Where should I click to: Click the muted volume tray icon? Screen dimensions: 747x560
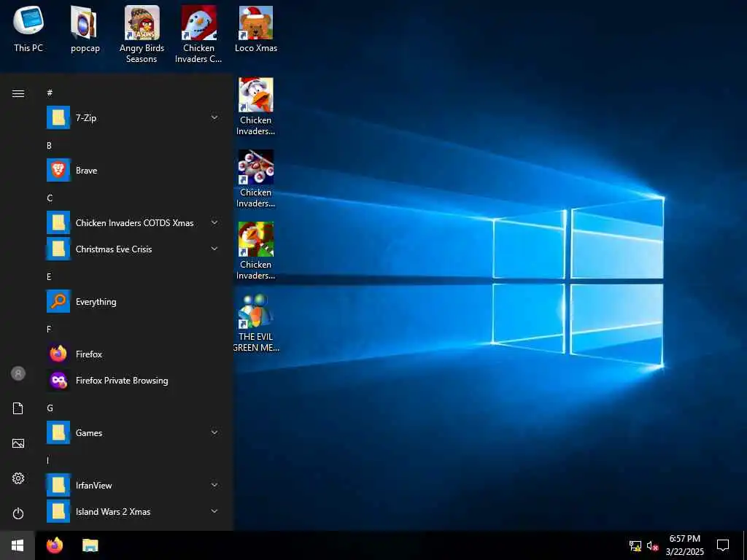(652, 545)
